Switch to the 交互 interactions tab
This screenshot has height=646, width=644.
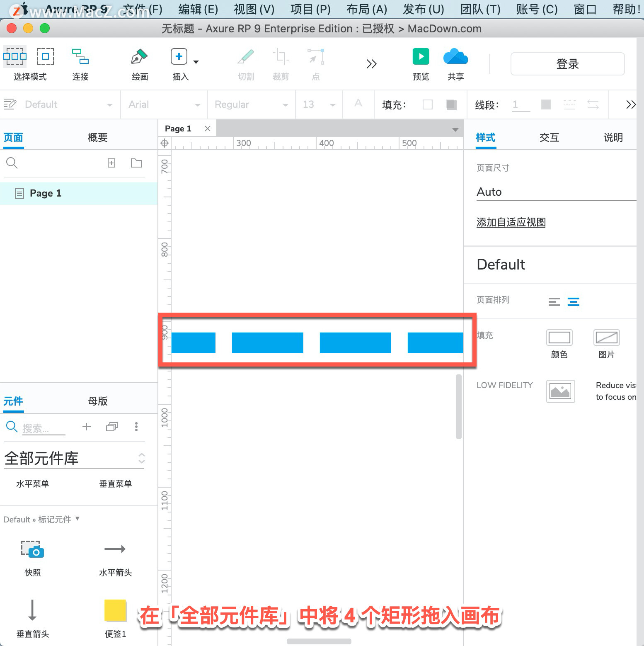coord(550,138)
